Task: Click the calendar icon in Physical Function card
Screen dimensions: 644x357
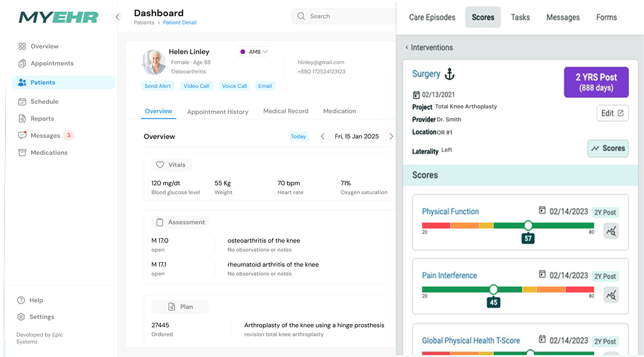Action: [x=542, y=210]
